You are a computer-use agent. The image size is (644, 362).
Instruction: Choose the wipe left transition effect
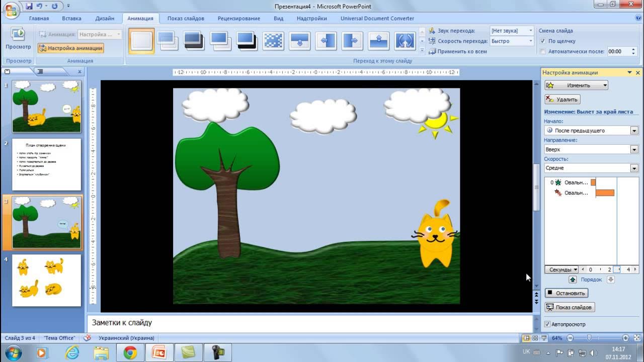(x=326, y=41)
